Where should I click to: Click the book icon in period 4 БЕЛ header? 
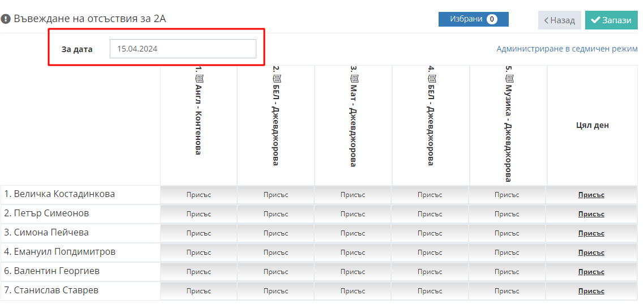[431, 79]
